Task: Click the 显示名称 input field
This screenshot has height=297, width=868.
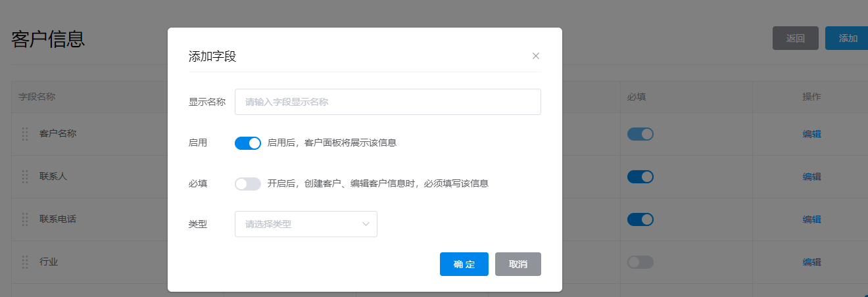Action: click(x=388, y=102)
